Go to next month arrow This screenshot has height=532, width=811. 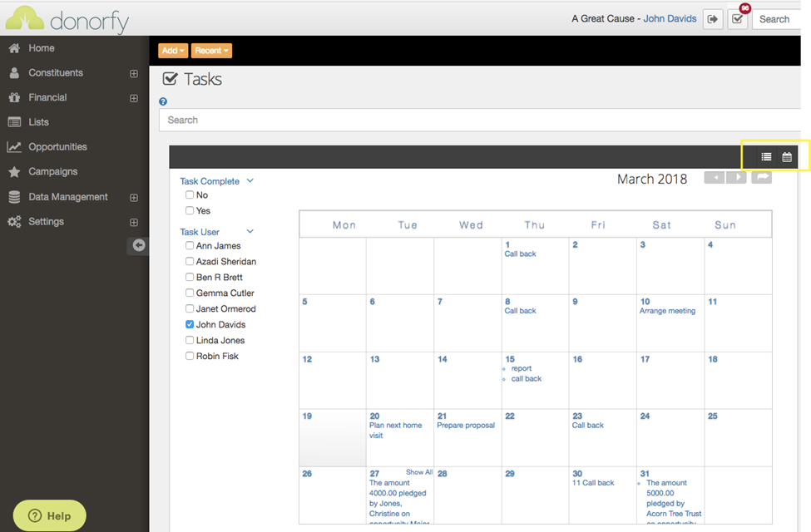(736, 178)
